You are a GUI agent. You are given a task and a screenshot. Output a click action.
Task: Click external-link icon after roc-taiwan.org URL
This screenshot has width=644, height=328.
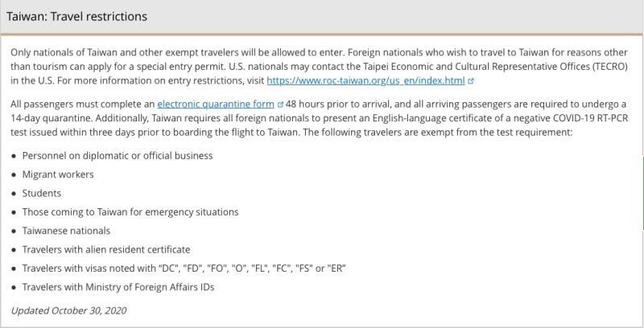[471, 81]
